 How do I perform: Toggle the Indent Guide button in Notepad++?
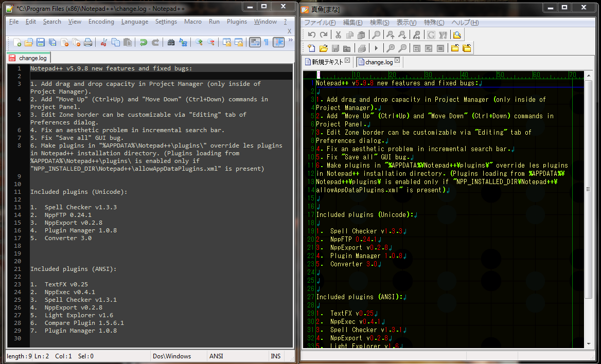(279, 42)
